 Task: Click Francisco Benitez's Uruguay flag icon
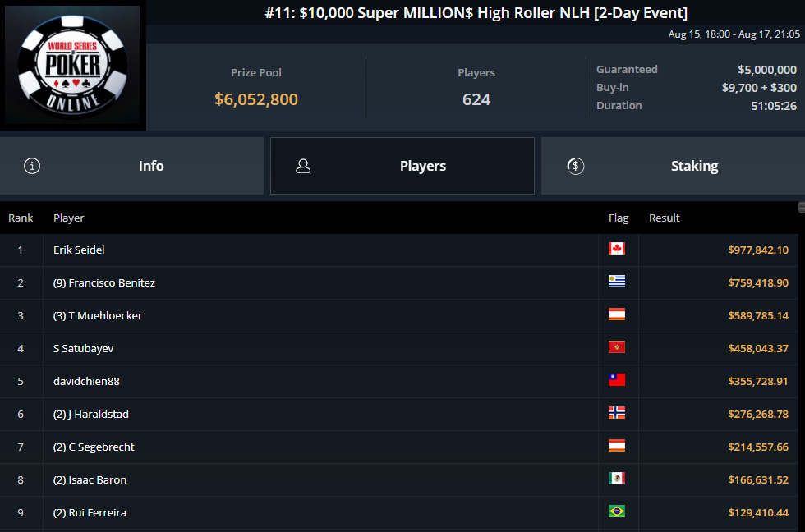click(617, 282)
